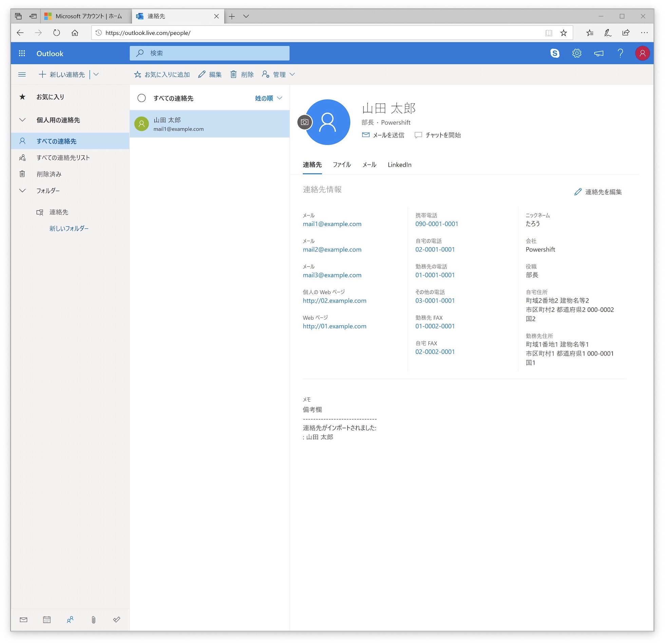Viewport: 665px width, 644px height.
Task: Collapse the フォルダー section
Action: [x=22, y=191]
